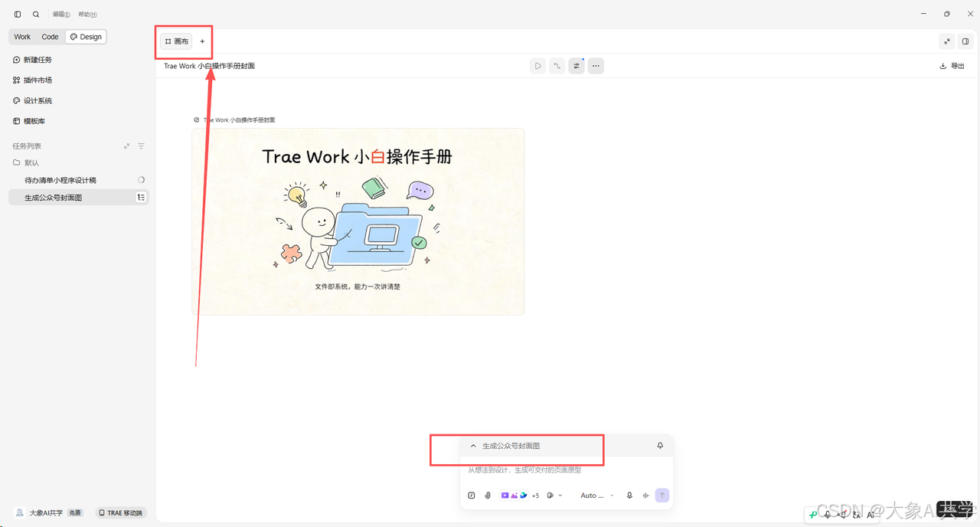Open user profile 大象AI共学
The height and width of the screenshot is (527, 980).
[x=40, y=513]
